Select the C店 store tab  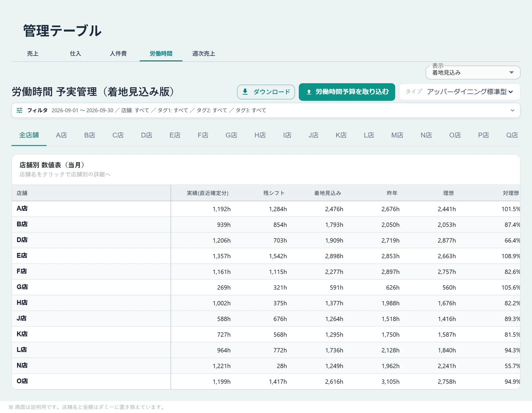pos(118,135)
